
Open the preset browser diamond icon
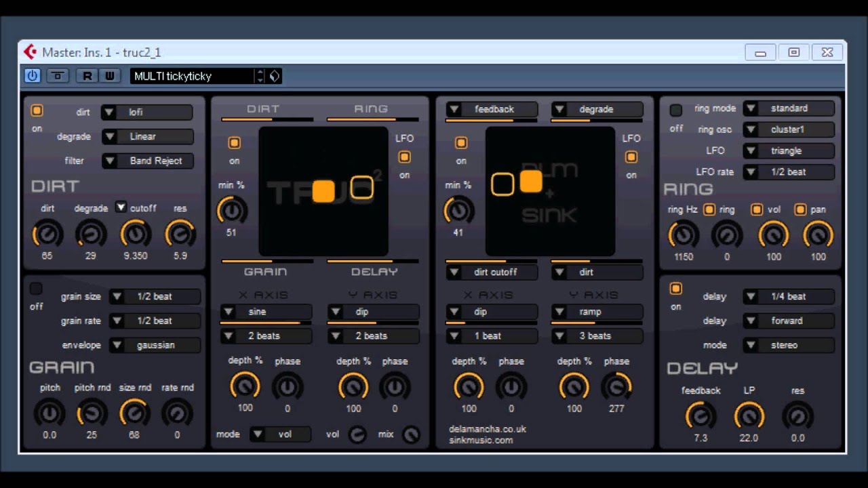point(274,76)
